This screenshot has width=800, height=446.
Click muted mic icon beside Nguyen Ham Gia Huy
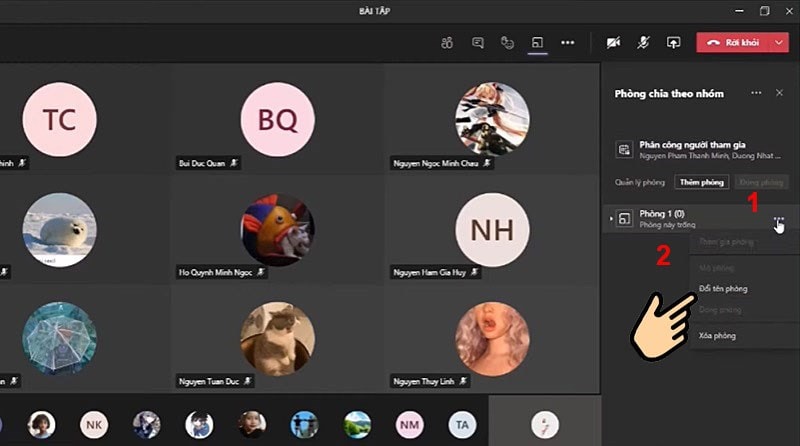(x=474, y=272)
